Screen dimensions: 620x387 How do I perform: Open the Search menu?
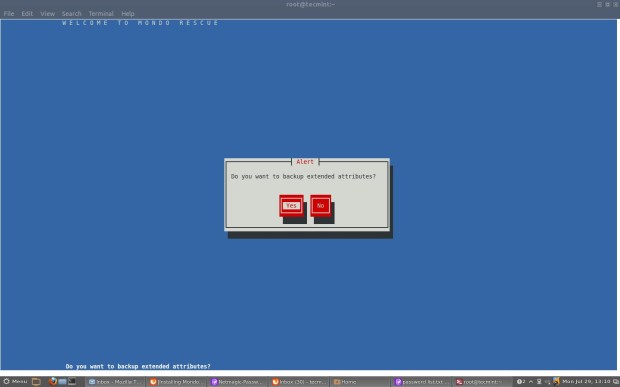tap(71, 13)
